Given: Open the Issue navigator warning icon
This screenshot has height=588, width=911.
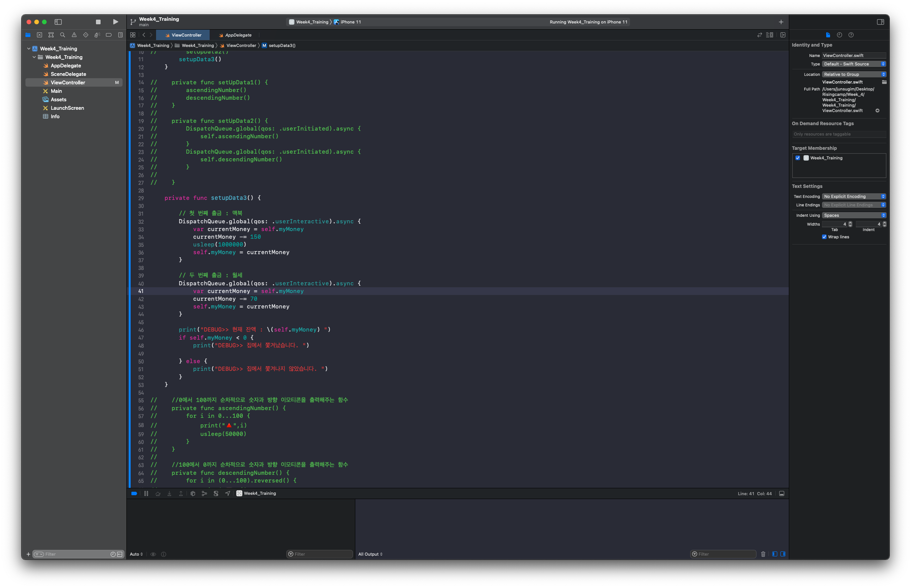Looking at the screenshot, I should click(x=74, y=35).
